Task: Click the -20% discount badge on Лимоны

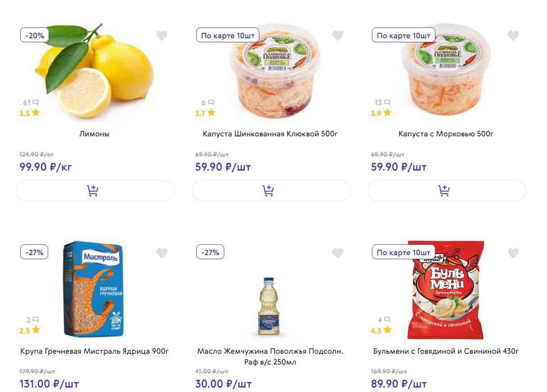Action: (x=35, y=35)
